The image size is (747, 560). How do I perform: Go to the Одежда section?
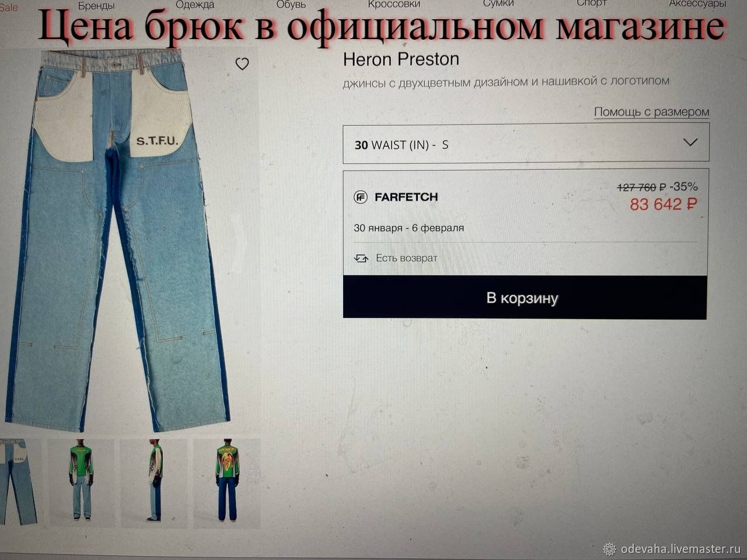point(195,5)
